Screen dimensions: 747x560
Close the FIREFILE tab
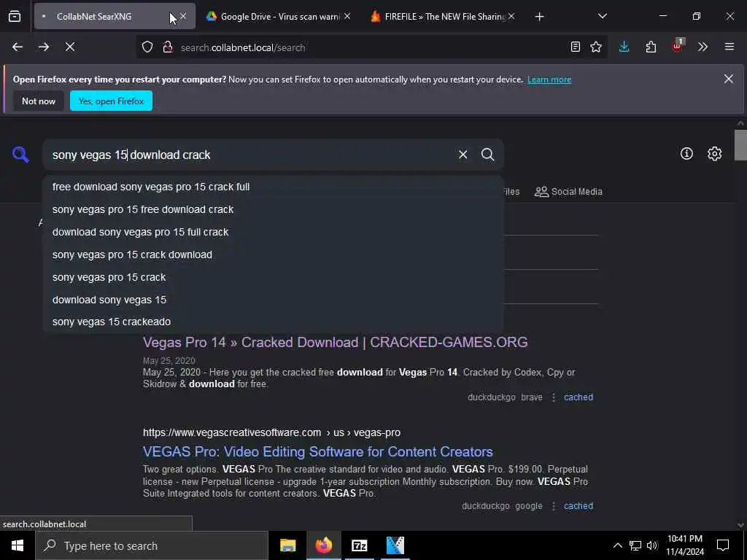point(511,16)
